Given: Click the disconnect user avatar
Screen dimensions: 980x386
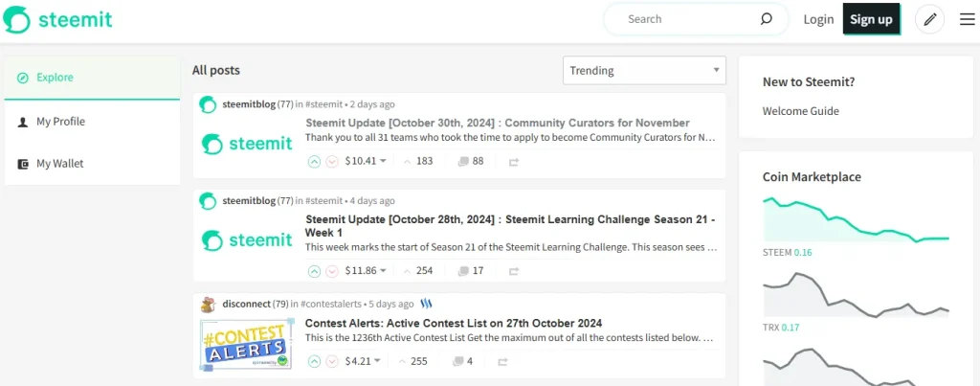Looking at the screenshot, I should tap(208, 305).
